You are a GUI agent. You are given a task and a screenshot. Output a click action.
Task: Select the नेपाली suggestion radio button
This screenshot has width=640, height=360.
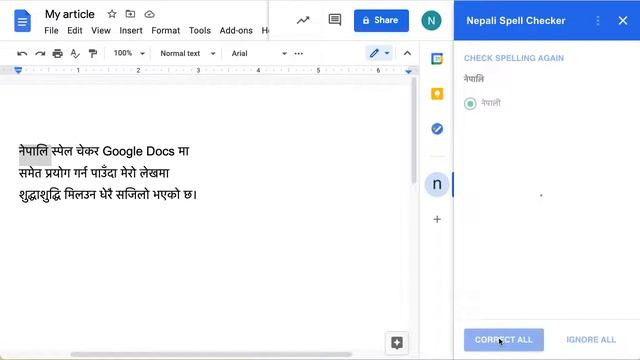click(x=470, y=104)
